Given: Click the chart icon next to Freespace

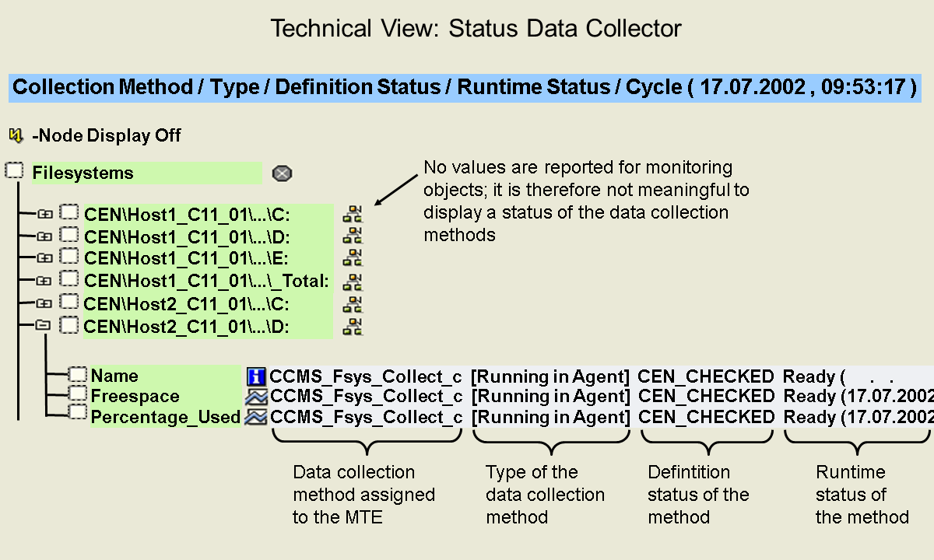Looking at the screenshot, I should tap(256, 397).
